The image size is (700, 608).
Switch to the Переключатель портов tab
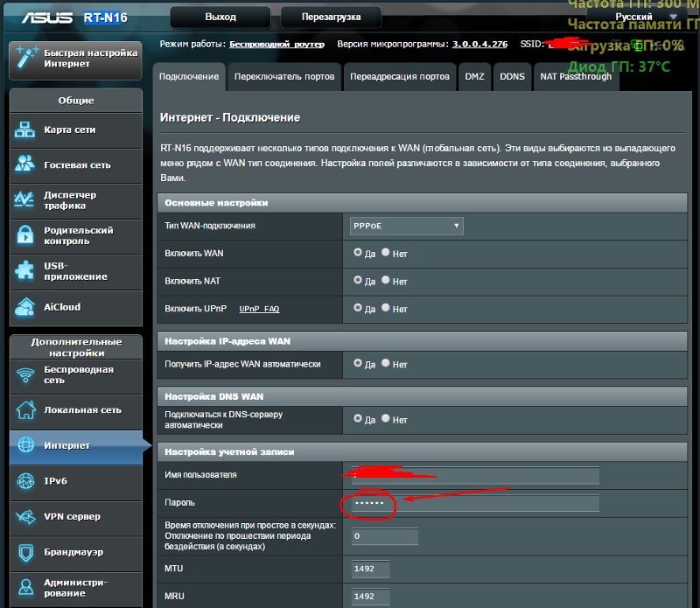[x=284, y=77]
